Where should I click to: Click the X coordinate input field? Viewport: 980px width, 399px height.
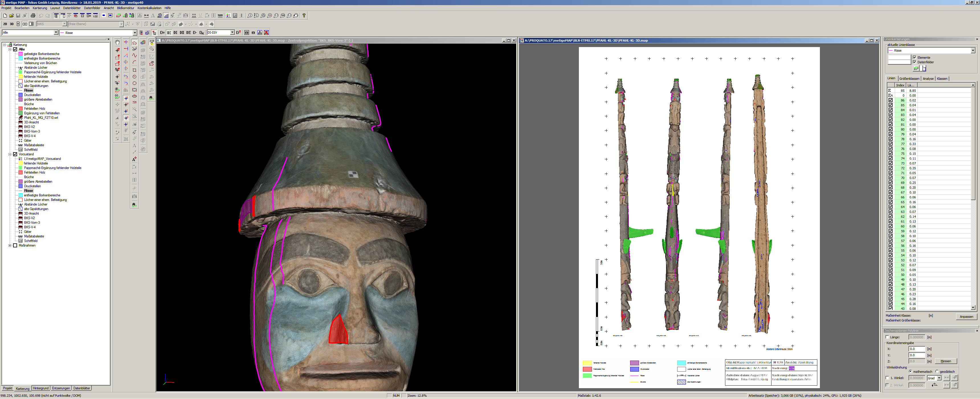point(917,349)
